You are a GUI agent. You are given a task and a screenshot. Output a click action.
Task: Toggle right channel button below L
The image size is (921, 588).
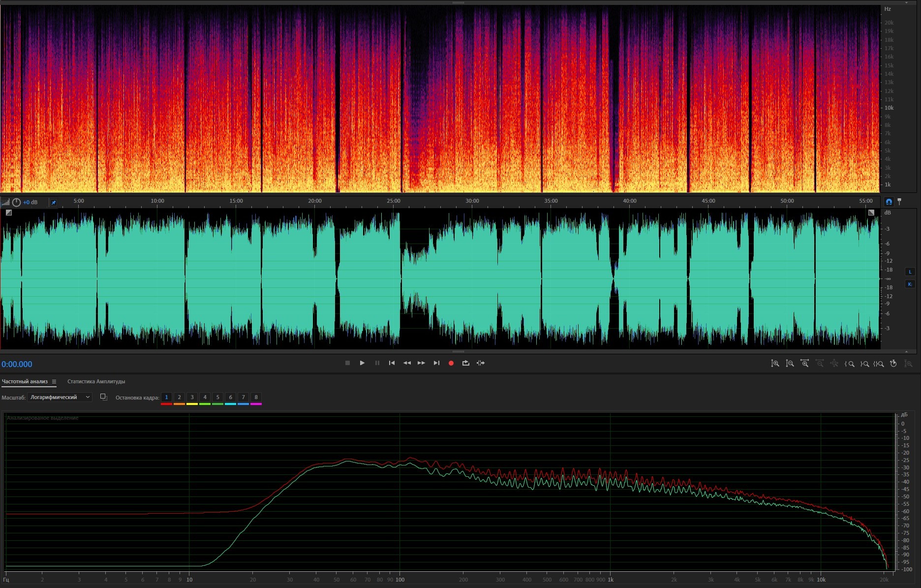[x=910, y=284]
